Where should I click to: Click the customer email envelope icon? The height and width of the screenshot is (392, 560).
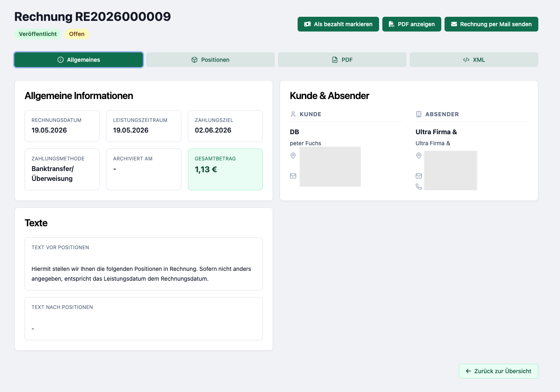pos(293,176)
